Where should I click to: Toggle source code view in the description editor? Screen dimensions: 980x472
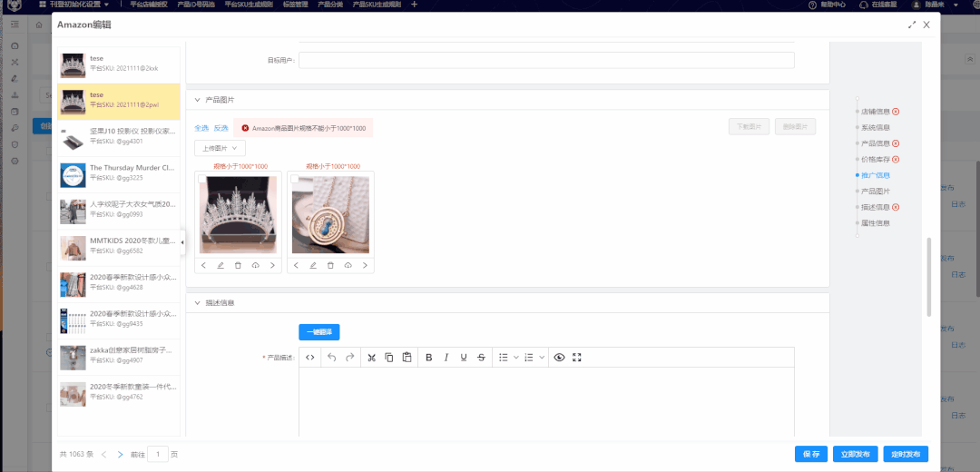310,358
